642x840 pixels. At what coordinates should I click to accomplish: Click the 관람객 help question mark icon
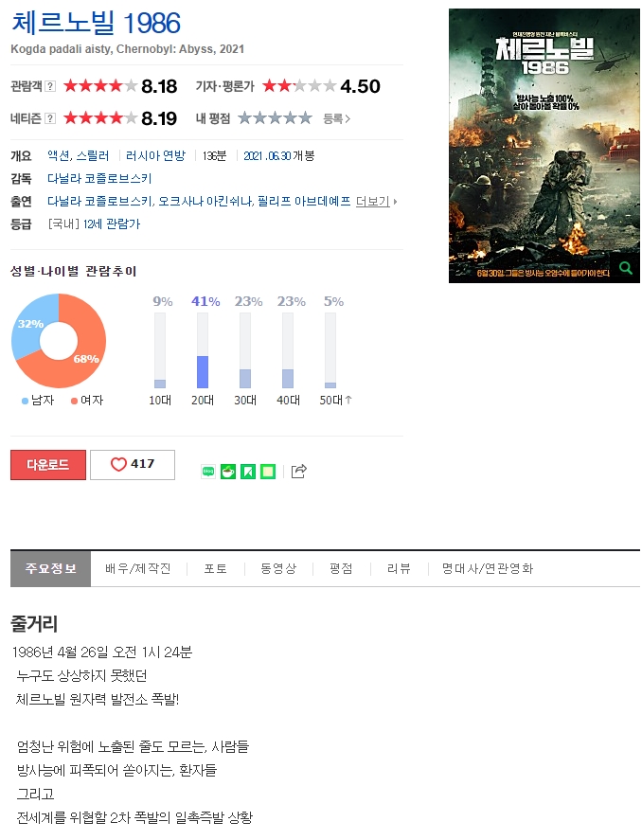pyautogui.click(x=50, y=86)
